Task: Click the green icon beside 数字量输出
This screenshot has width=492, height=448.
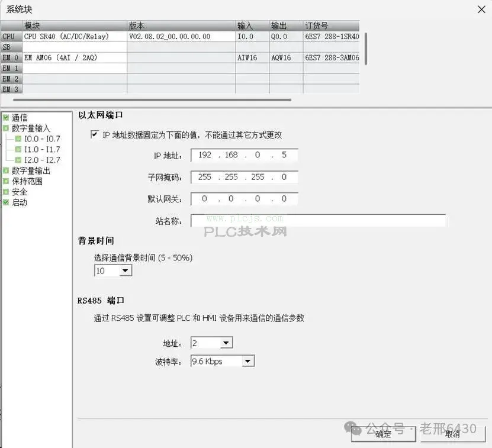Action: click(6, 170)
